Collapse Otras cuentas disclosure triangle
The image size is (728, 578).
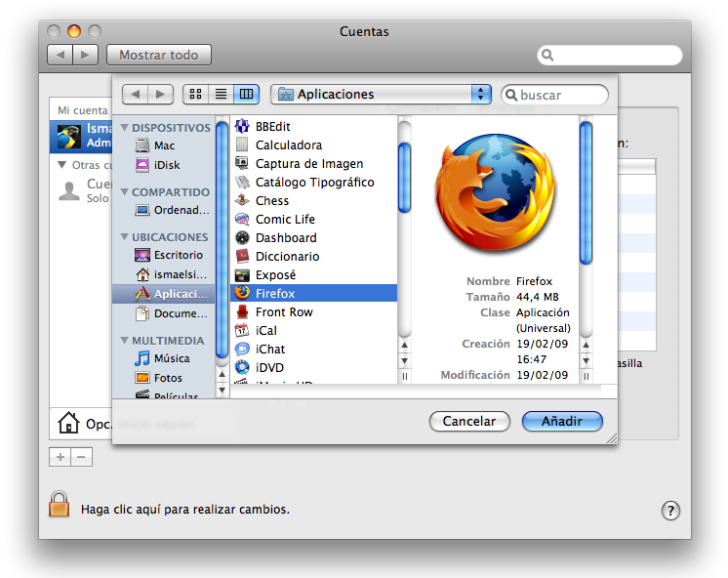pyautogui.click(x=61, y=164)
